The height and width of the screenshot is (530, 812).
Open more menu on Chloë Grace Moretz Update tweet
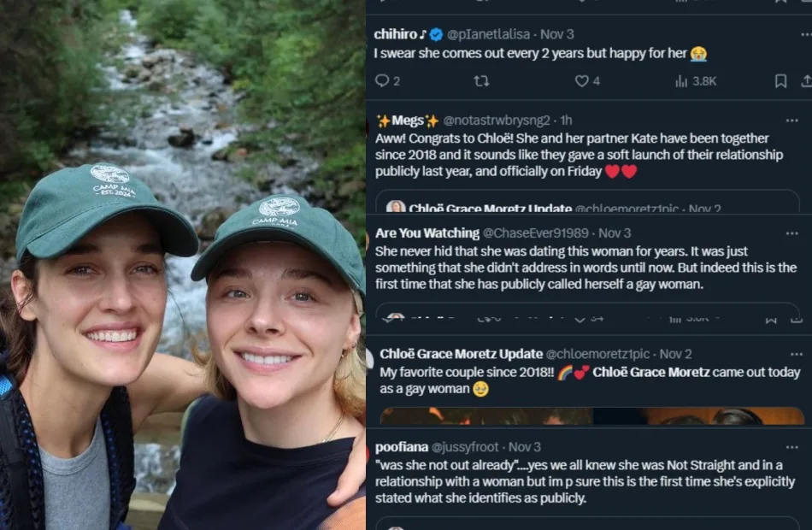(797, 354)
